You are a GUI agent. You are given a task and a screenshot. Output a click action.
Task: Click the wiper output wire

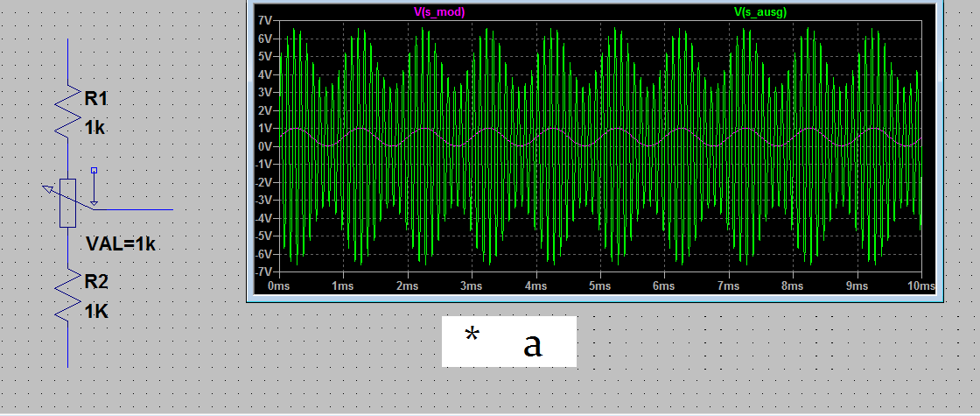[133, 209]
